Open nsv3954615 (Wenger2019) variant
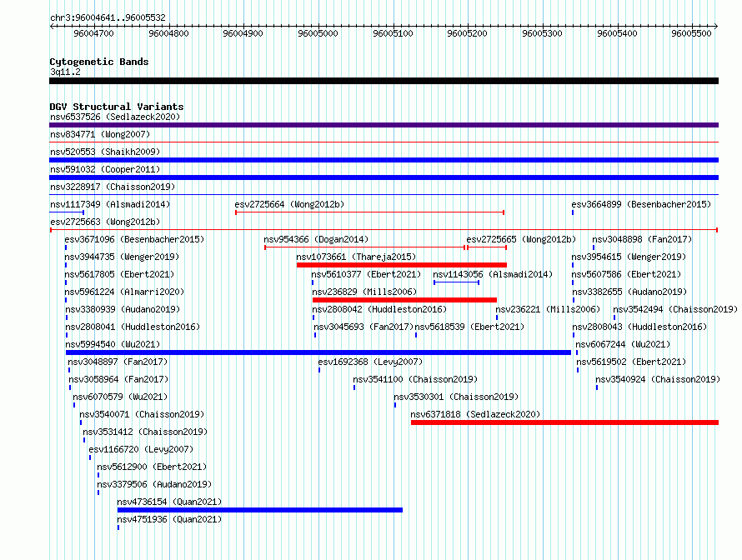Screen dimensions: 742x560 629,257
